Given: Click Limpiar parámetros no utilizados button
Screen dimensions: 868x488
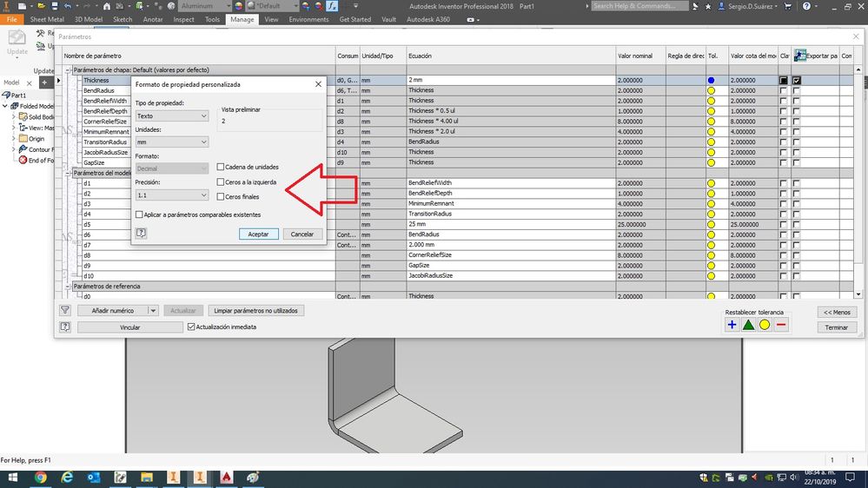Looking at the screenshot, I should pyautogui.click(x=255, y=311).
